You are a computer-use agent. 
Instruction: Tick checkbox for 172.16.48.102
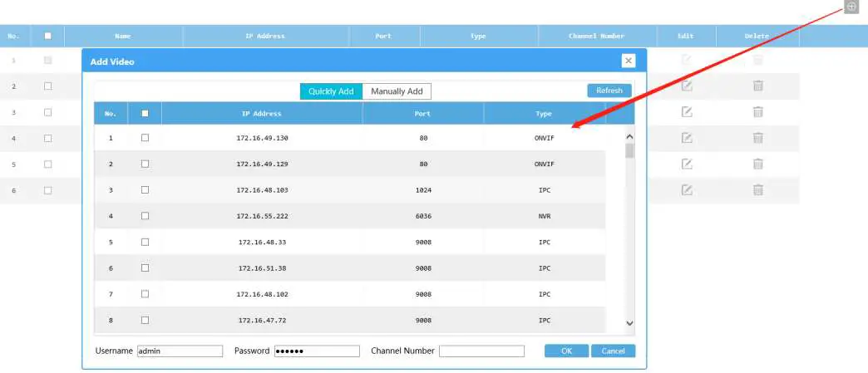[145, 294]
